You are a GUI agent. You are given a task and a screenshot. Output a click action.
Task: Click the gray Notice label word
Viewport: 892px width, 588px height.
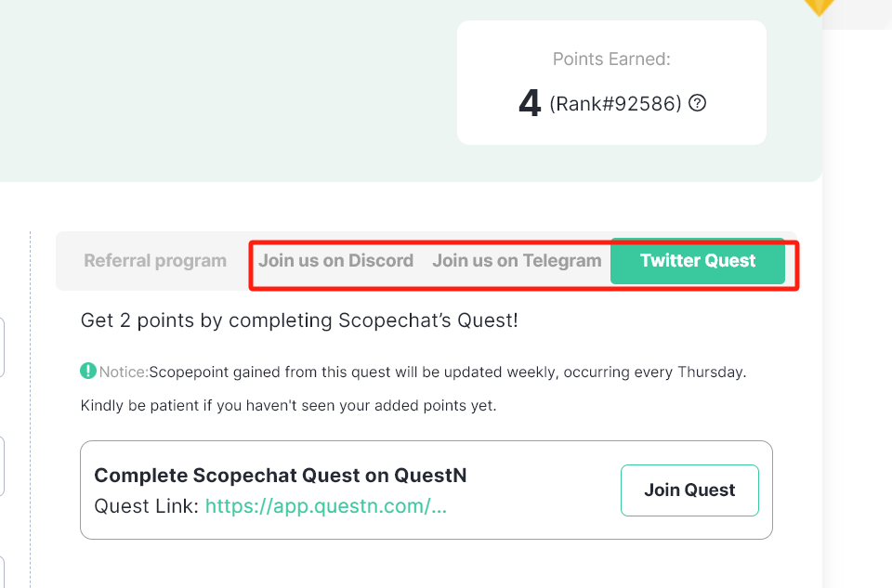click(124, 372)
